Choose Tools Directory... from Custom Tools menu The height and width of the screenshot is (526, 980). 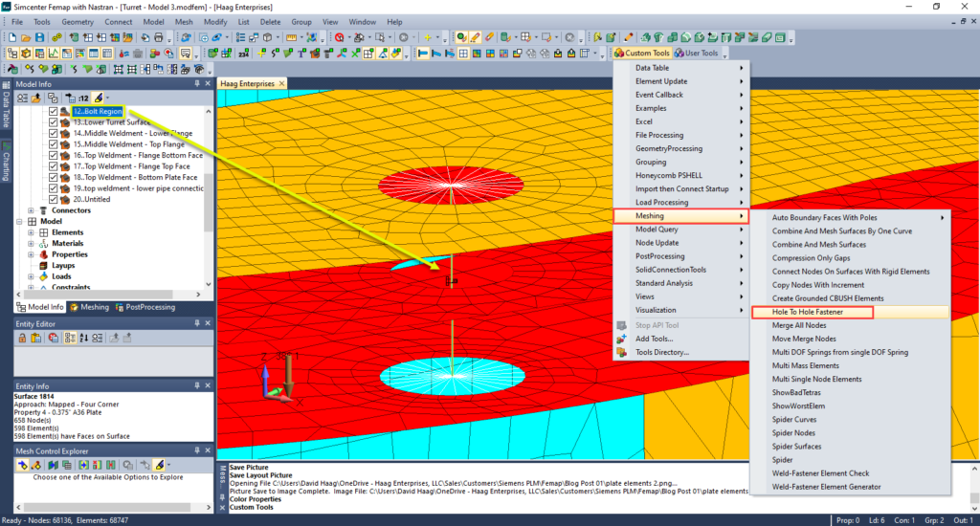coord(662,352)
